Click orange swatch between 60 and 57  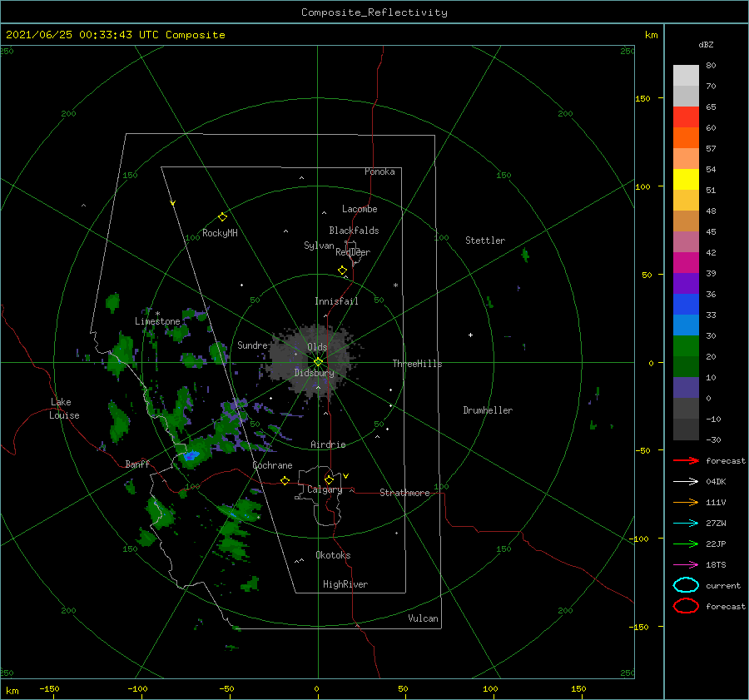pos(686,138)
